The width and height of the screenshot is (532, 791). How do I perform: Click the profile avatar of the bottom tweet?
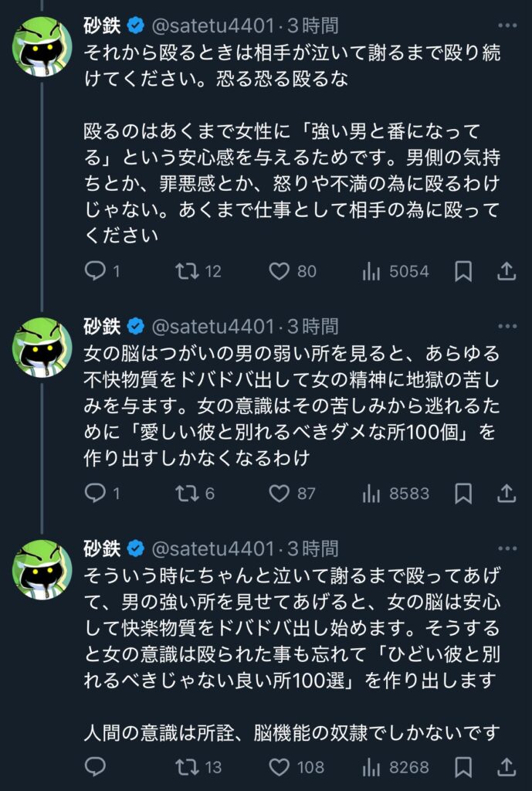(42, 569)
